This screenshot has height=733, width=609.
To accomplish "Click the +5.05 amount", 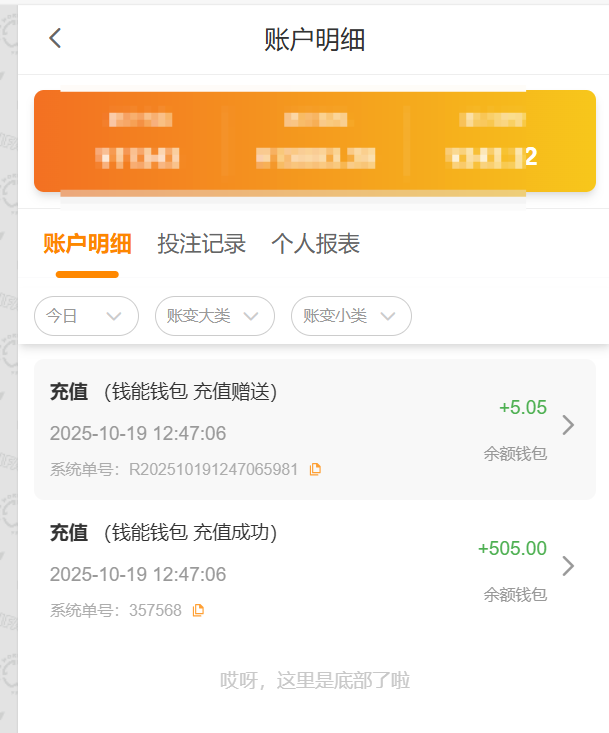I will point(522,407).
